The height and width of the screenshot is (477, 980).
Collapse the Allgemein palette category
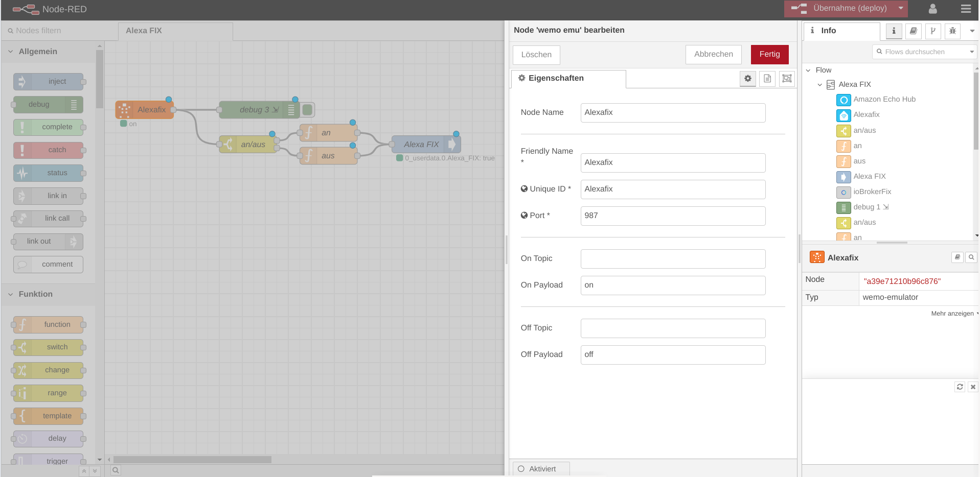tap(49, 52)
